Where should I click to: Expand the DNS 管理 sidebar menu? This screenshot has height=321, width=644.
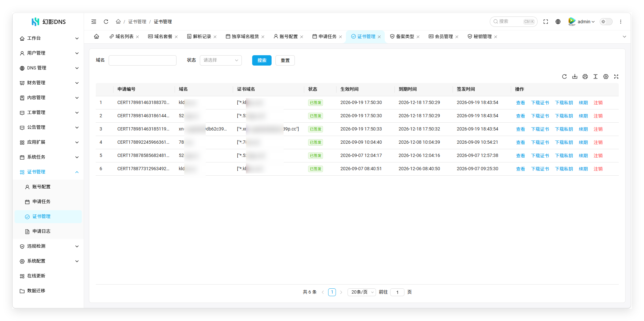[48, 68]
